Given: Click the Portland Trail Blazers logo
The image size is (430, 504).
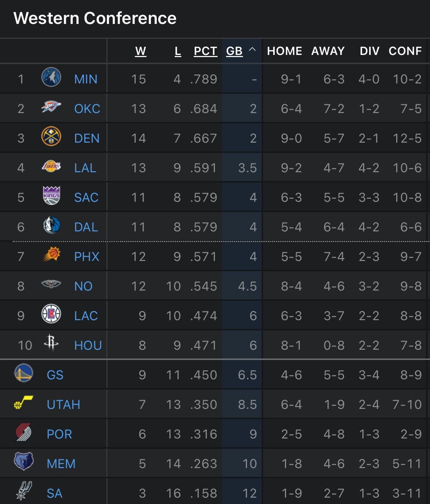Looking at the screenshot, I should tap(24, 432).
